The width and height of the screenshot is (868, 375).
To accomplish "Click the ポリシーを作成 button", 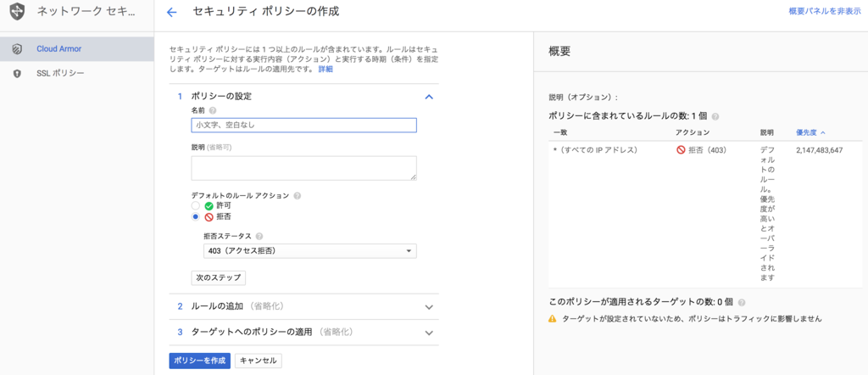I will pyautogui.click(x=199, y=361).
